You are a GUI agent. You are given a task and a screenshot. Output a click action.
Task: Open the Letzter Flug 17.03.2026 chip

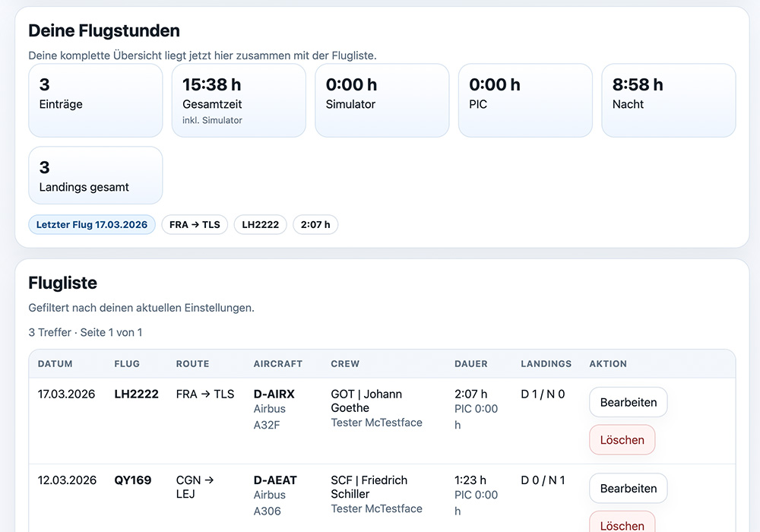pos(91,224)
